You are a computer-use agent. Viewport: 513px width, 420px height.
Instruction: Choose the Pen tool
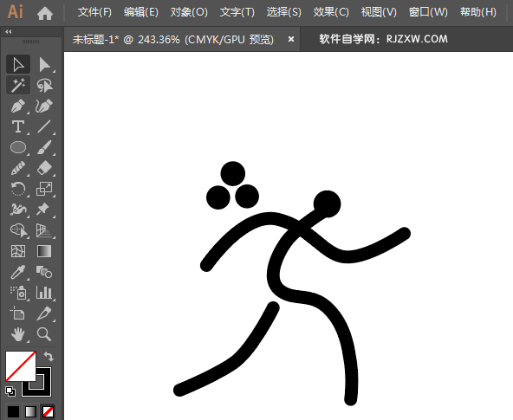coord(18,106)
